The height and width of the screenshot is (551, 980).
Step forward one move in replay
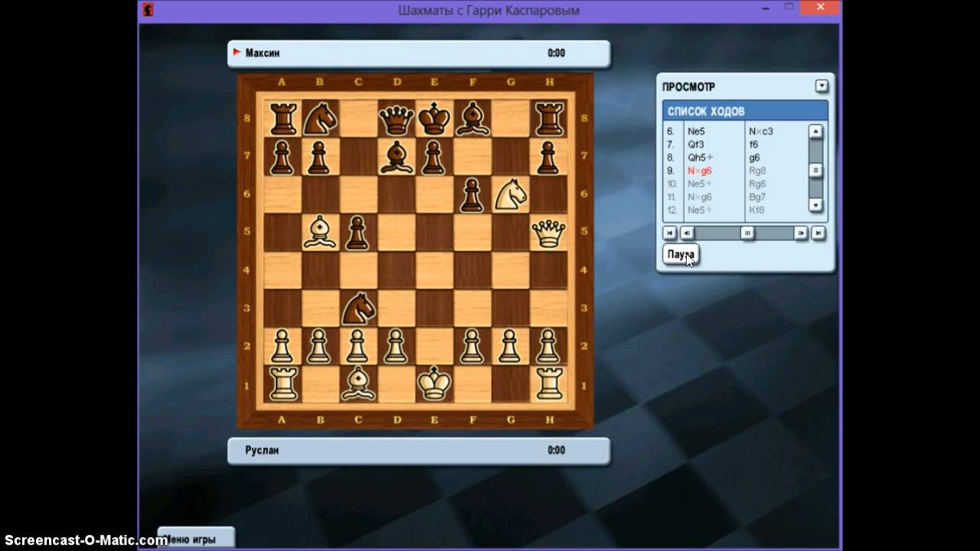click(801, 233)
